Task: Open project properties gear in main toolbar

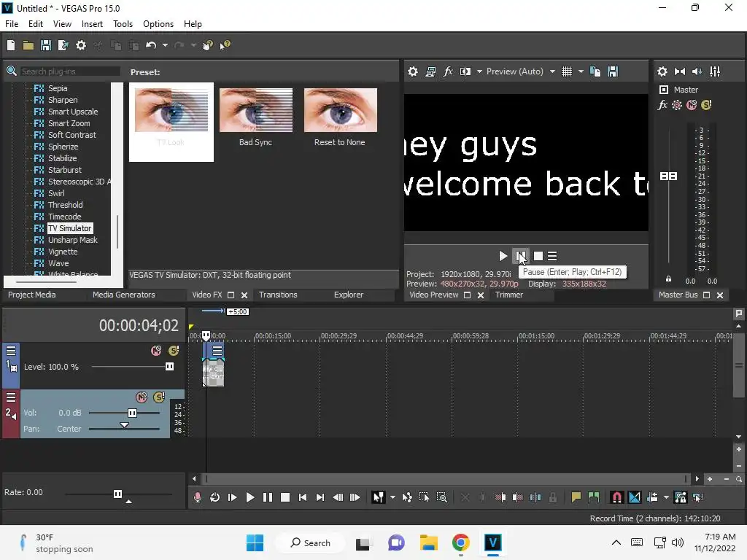Action: pyautogui.click(x=81, y=45)
